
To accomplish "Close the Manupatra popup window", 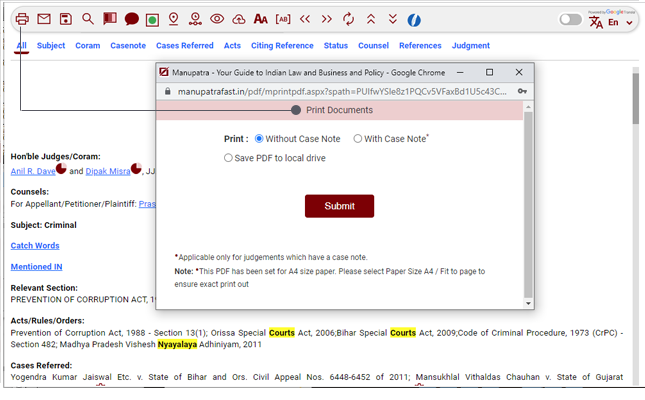I will pos(519,72).
